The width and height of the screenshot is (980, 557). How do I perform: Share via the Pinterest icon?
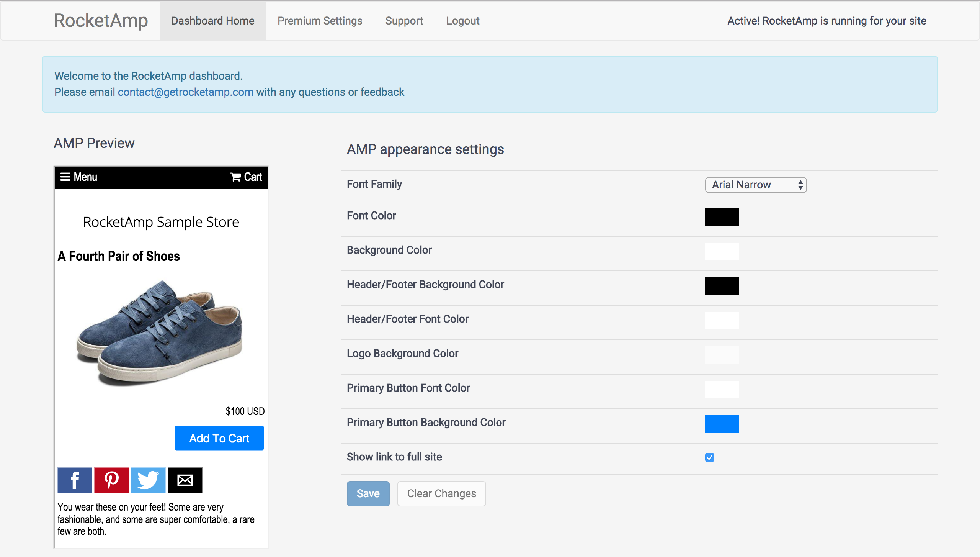click(111, 480)
